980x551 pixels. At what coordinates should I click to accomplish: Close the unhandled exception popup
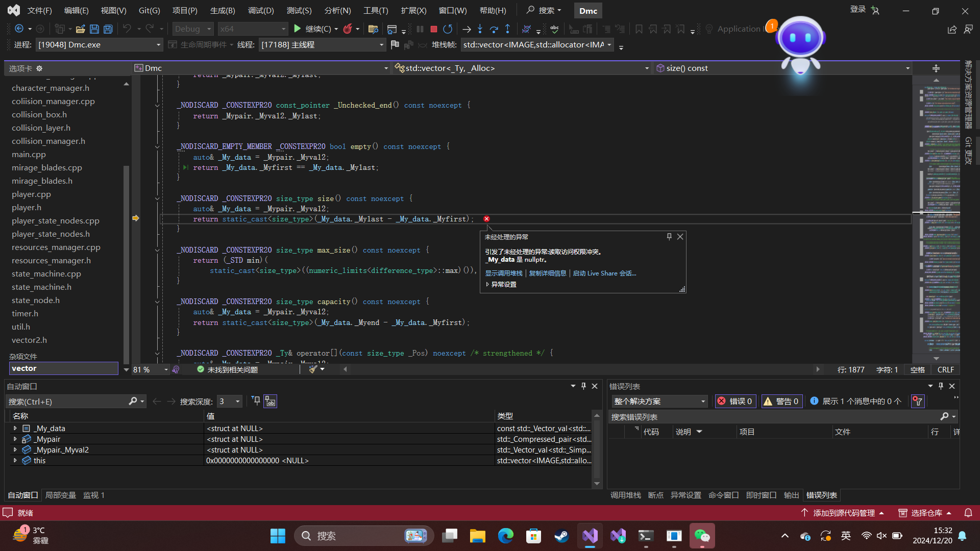[x=680, y=237]
